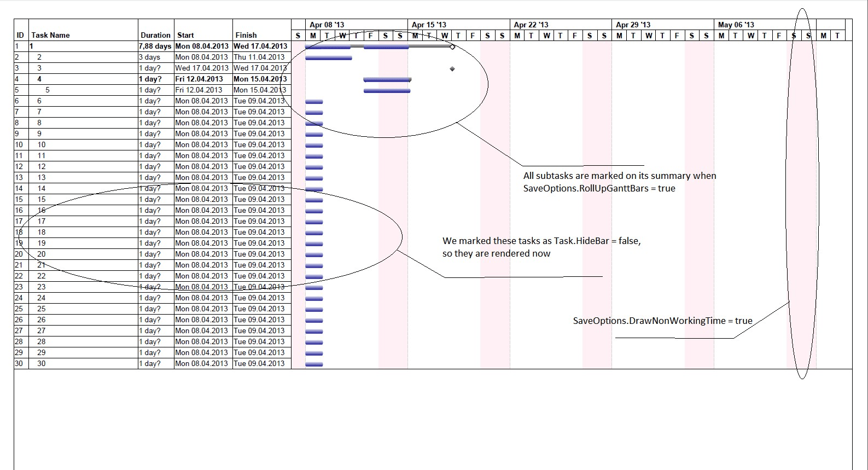
Task: Click task 4 start date Fri 12.04.2013
Action: pos(203,79)
